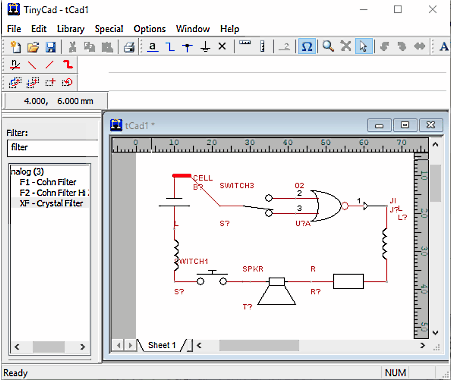Select F1 - Cohn Filter symbol
Screen dimensions: 453x380
coord(48,182)
